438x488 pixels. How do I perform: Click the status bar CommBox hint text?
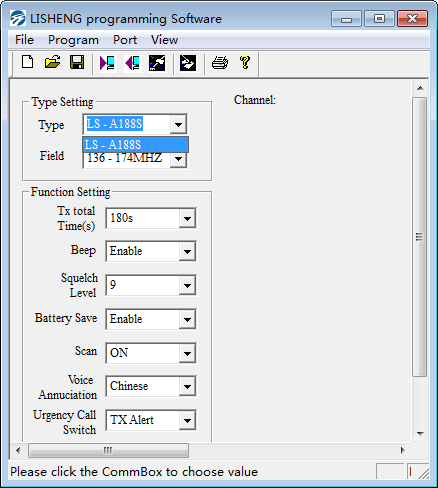(x=134, y=472)
